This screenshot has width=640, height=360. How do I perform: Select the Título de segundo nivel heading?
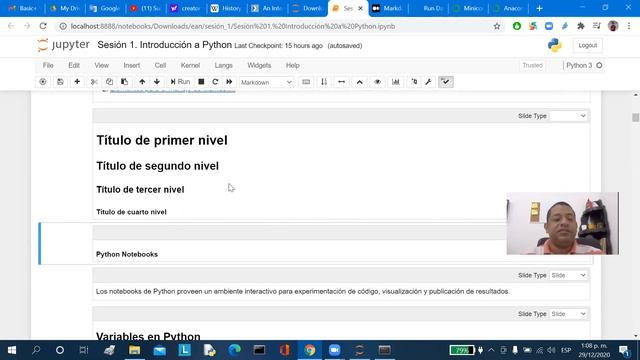coord(158,166)
